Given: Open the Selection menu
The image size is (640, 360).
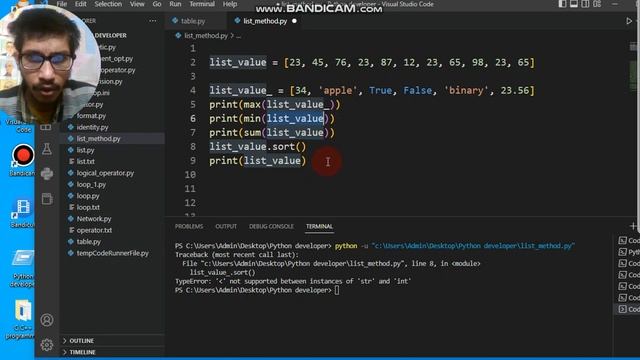Looking at the screenshot, I should pos(108,4).
